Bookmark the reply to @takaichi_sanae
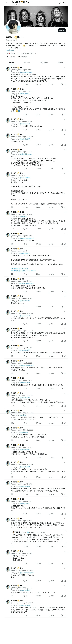Image resolution: width=72 pixels, height=644 pixels. [x=62, y=169]
